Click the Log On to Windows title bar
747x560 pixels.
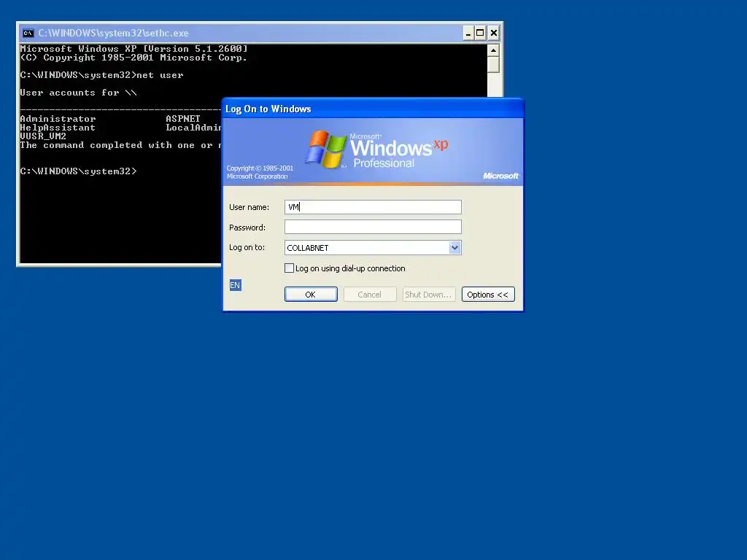tap(373, 109)
